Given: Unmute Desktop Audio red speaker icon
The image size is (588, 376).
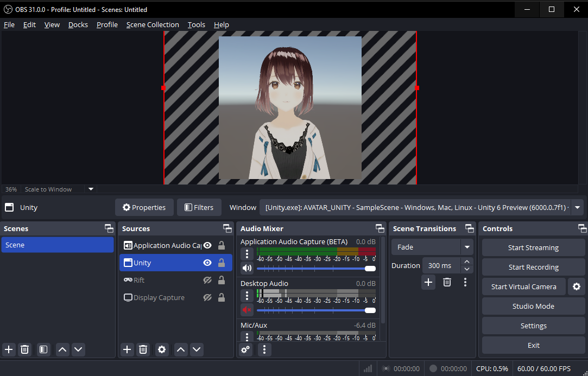Looking at the screenshot, I should coord(246,310).
